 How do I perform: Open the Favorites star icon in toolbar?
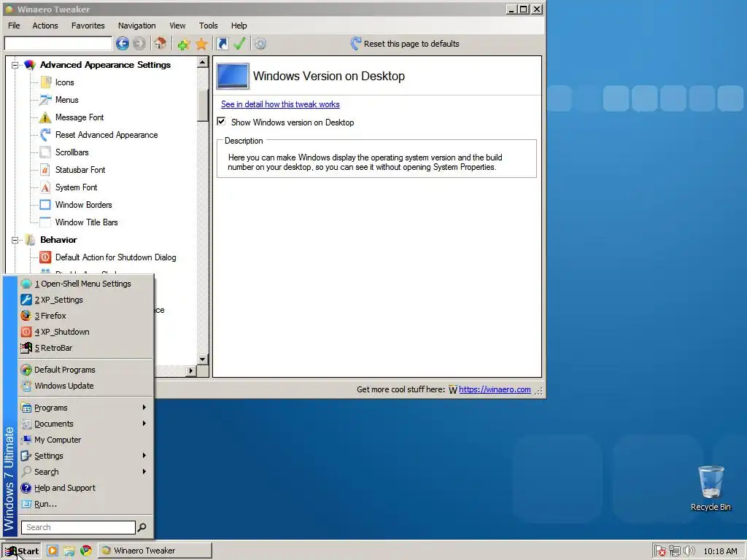201,44
